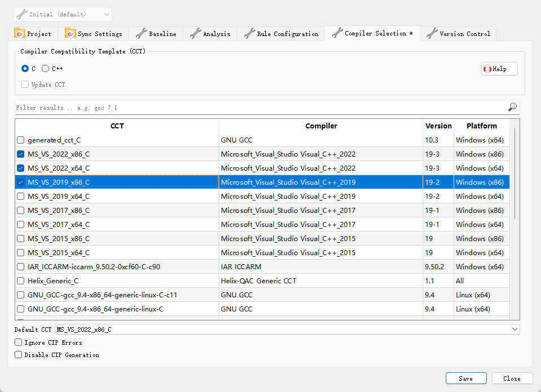Check the IAR_ICCARM-iccarm_9.50.2 checkbox

click(21, 267)
